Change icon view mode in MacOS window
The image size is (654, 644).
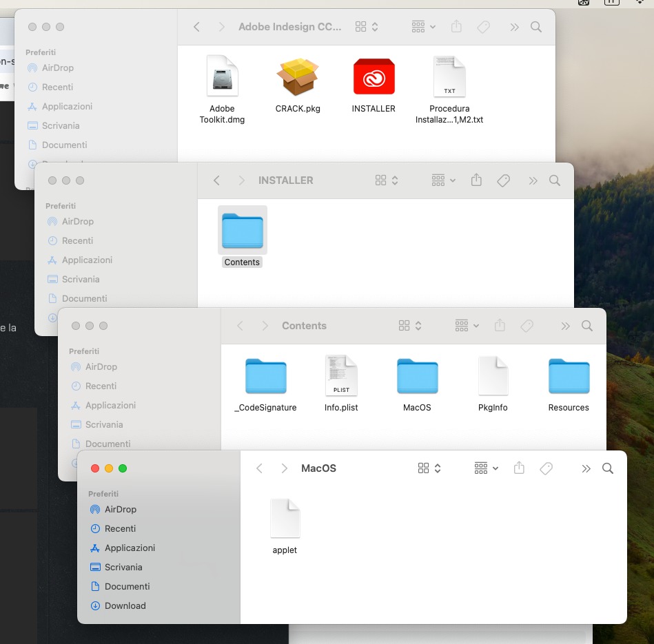coord(429,468)
